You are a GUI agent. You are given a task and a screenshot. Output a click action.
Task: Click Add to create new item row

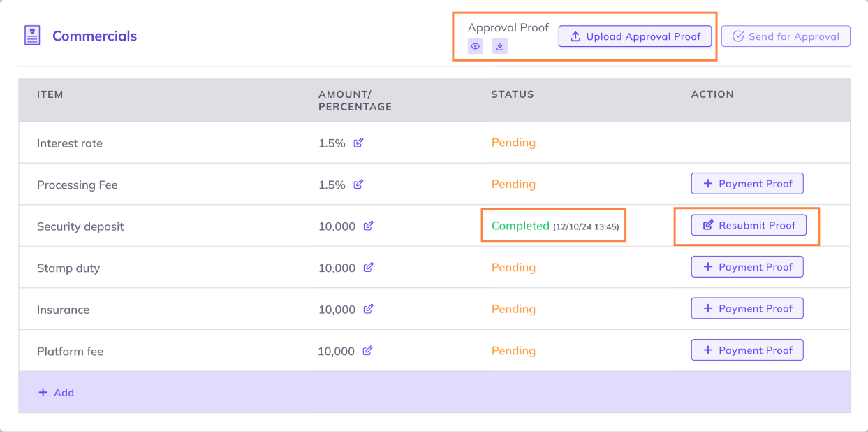(56, 393)
